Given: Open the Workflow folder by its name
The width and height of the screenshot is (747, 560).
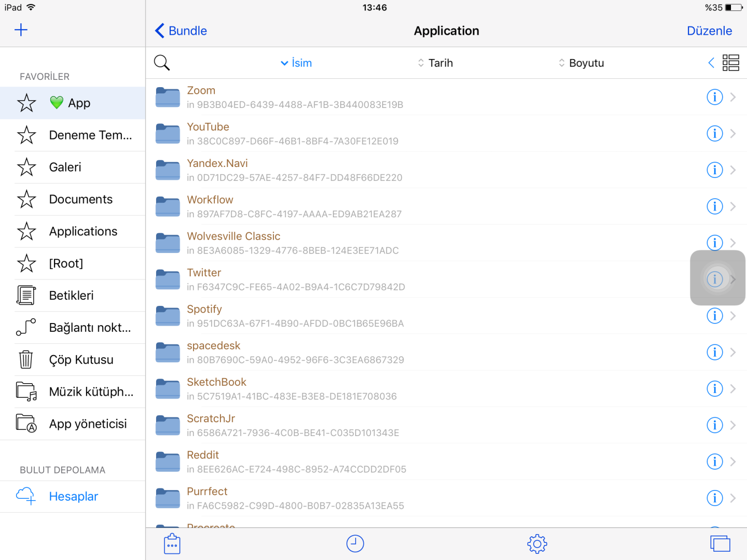Looking at the screenshot, I should 210,200.
